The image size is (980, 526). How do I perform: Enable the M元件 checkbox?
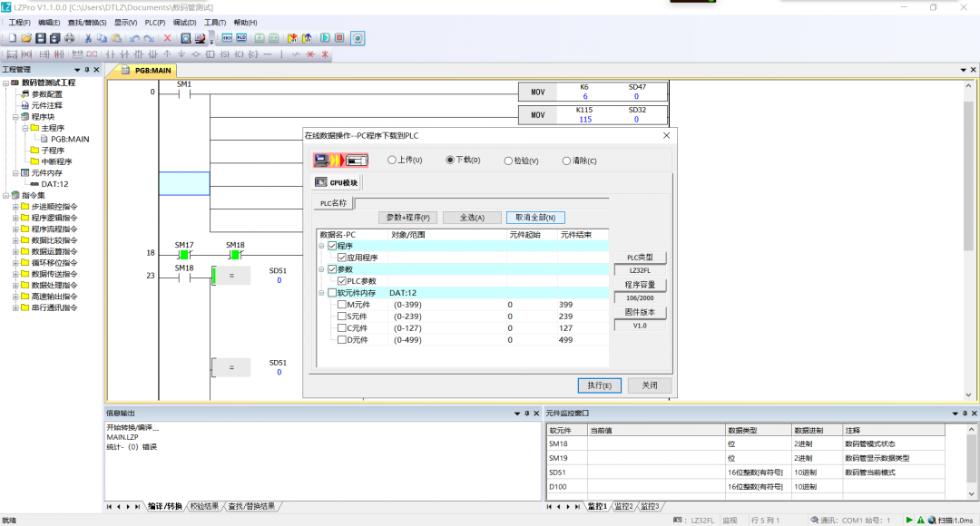[342, 305]
